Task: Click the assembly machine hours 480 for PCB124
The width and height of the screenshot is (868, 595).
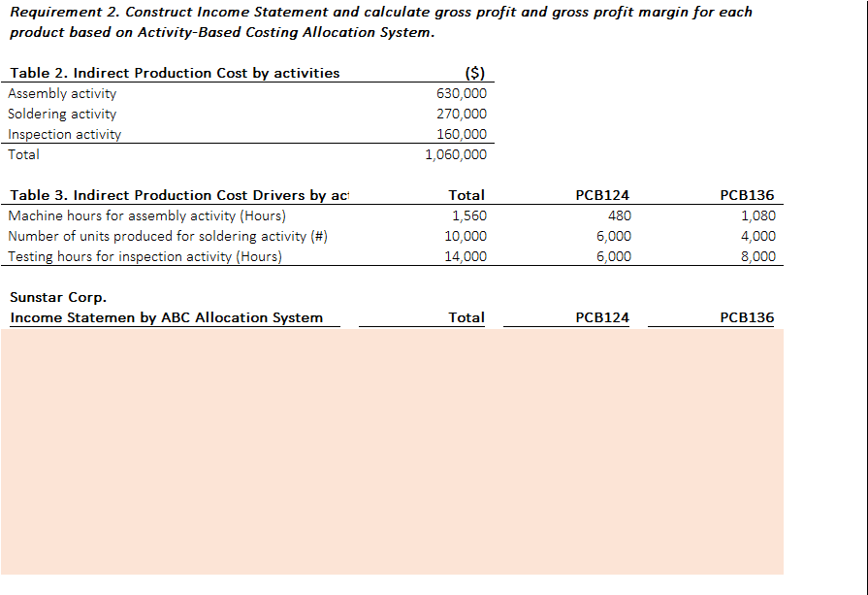Action: click(x=619, y=215)
